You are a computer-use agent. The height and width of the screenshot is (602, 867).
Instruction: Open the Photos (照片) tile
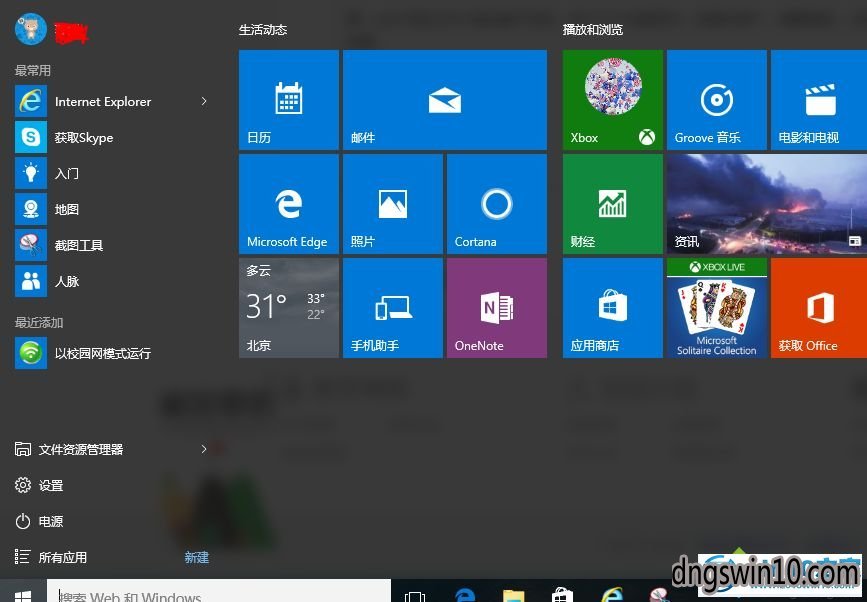[x=393, y=204]
